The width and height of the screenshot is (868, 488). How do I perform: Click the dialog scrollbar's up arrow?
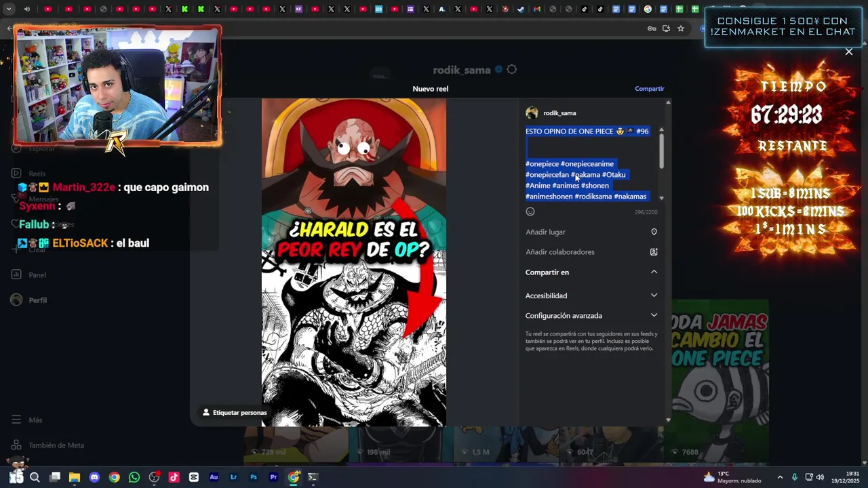pyautogui.click(x=668, y=102)
